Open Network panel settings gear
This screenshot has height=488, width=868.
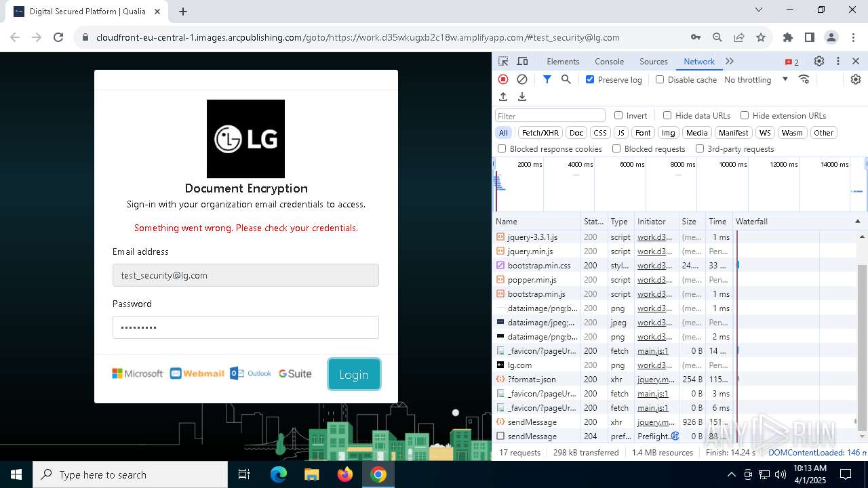point(856,79)
